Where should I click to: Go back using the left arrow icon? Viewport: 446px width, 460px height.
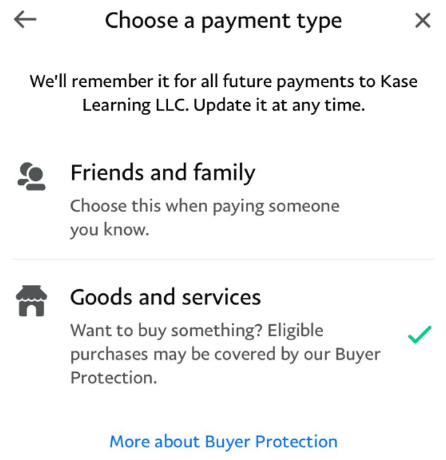pyautogui.click(x=25, y=20)
